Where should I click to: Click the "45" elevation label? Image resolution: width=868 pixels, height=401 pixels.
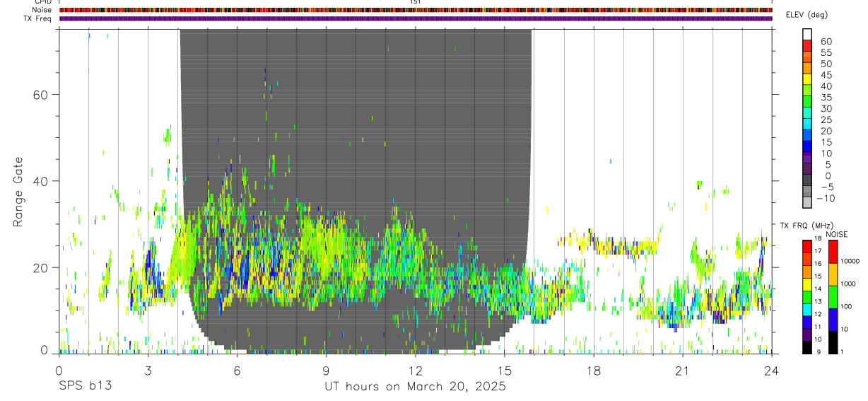pos(826,75)
